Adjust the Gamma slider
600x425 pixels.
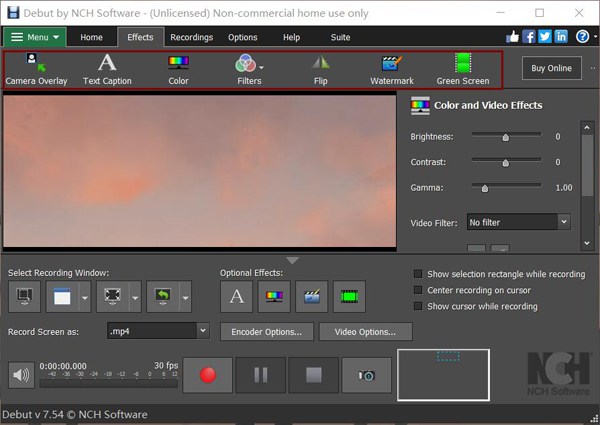click(x=485, y=188)
